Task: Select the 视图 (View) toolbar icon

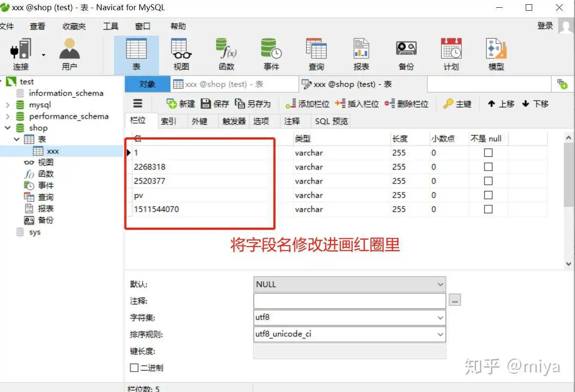Action: pos(181,54)
